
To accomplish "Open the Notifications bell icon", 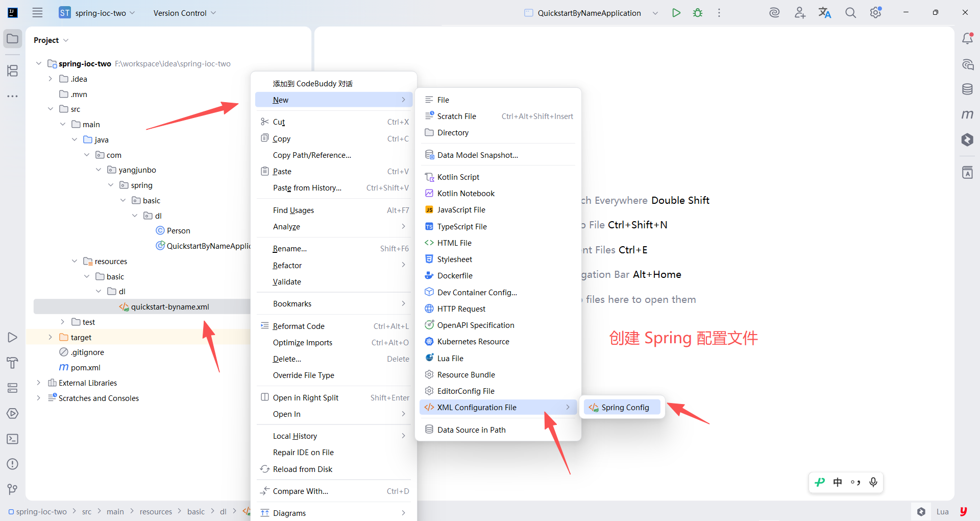I will pyautogui.click(x=967, y=39).
